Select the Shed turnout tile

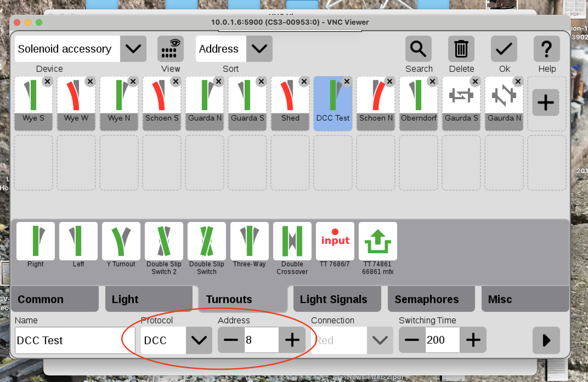click(x=290, y=103)
